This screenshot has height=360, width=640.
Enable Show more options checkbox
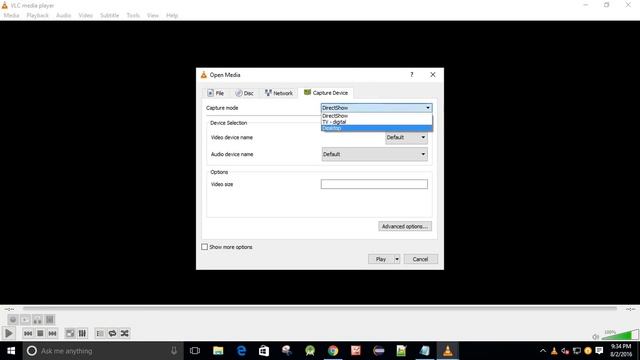(x=204, y=247)
